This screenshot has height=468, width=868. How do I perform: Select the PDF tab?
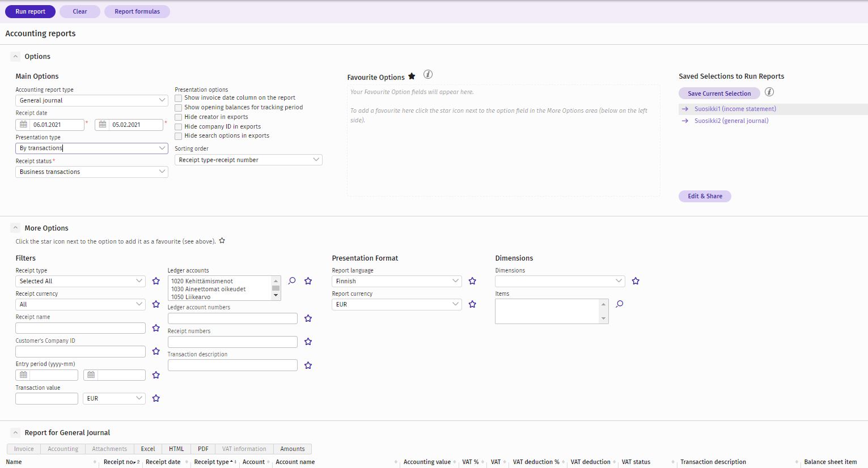pos(203,449)
